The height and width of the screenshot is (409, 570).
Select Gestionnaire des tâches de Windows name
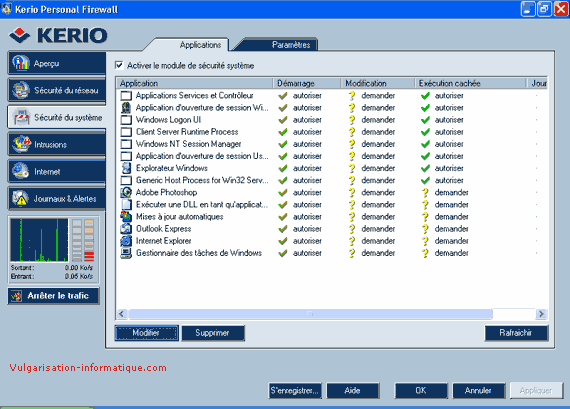pyautogui.click(x=199, y=253)
